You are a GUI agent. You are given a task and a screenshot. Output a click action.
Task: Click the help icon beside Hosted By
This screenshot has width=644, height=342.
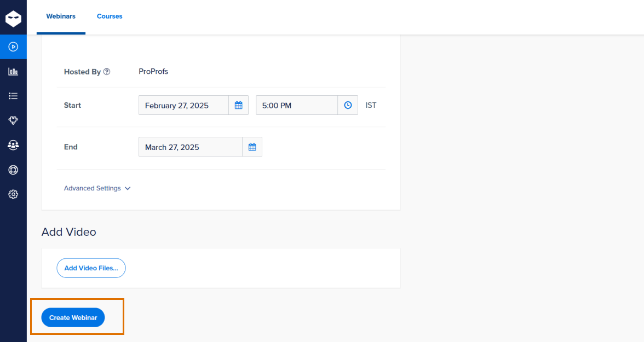coord(107,72)
